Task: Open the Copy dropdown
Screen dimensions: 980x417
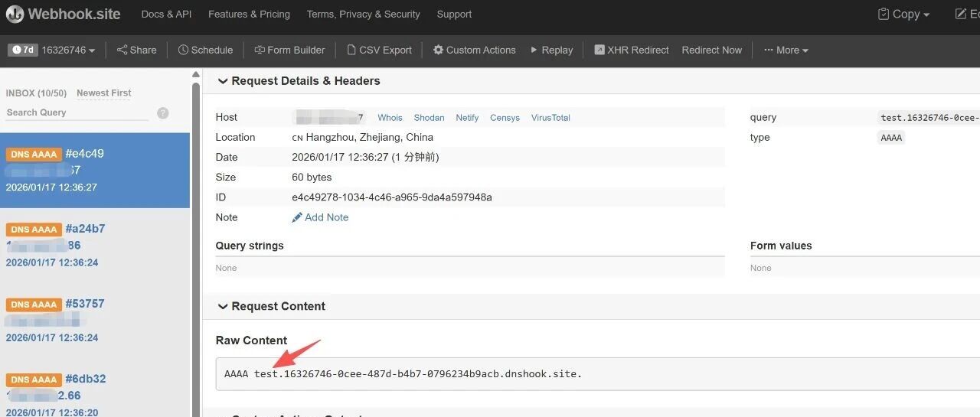Action: (903, 14)
